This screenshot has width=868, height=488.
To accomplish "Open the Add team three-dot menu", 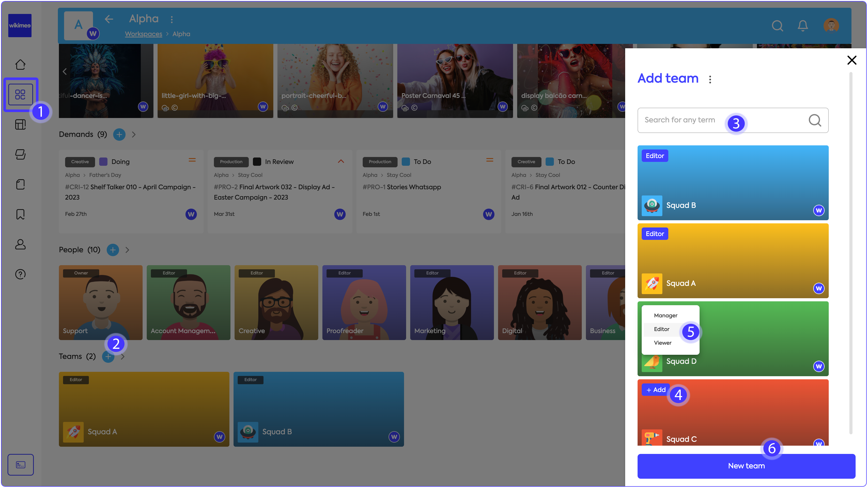I will (710, 80).
